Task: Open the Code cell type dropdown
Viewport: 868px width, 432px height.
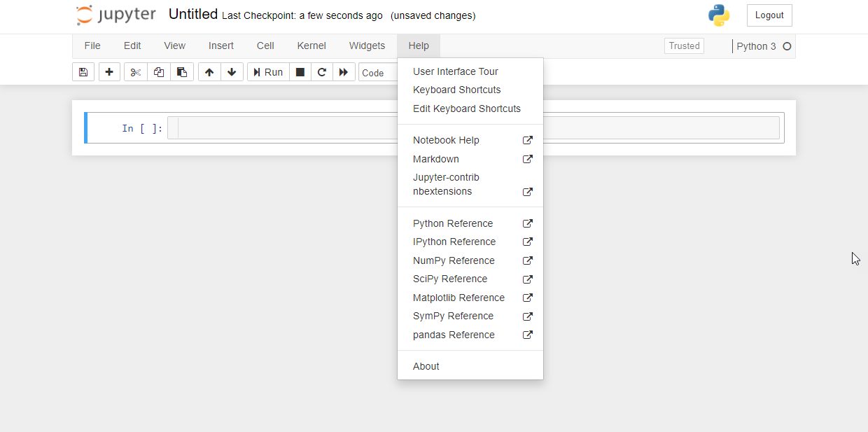Action: pyautogui.click(x=378, y=73)
